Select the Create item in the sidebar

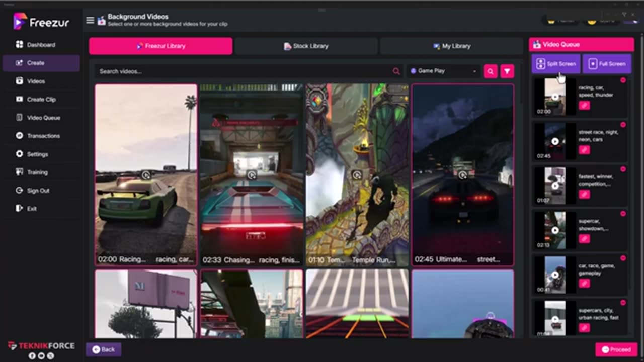click(41, 63)
